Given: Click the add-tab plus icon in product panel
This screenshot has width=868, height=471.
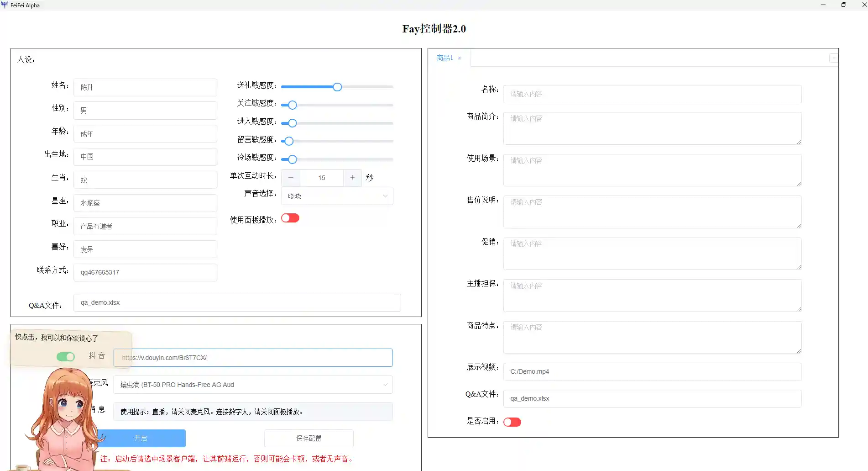Looking at the screenshot, I should [x=833, y=58].
